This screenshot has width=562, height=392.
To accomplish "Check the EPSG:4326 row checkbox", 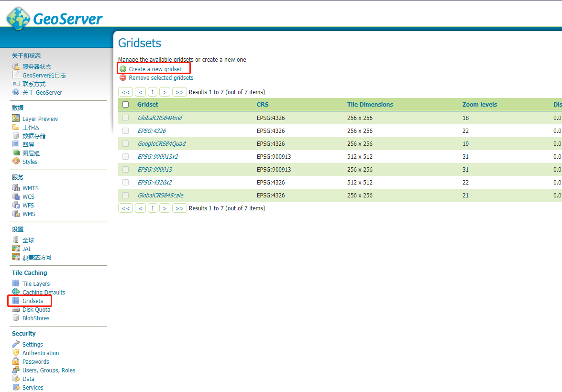I will [125, 131].
